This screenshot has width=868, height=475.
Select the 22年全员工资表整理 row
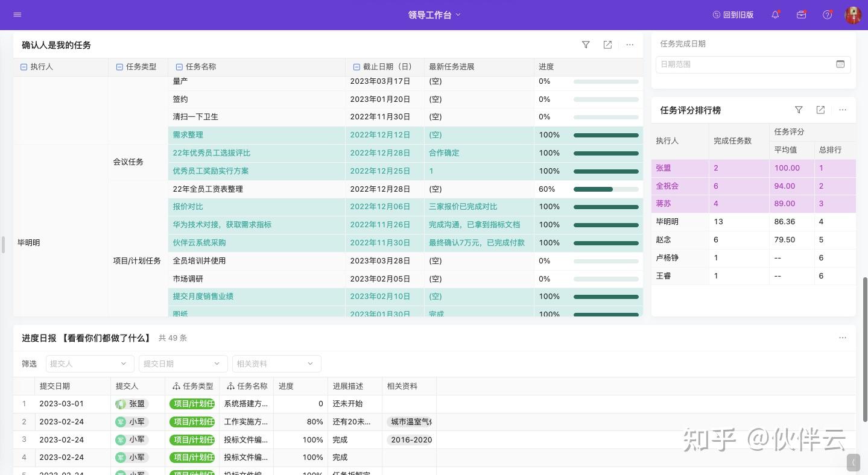pyautogui.click(x=405, y=189)
